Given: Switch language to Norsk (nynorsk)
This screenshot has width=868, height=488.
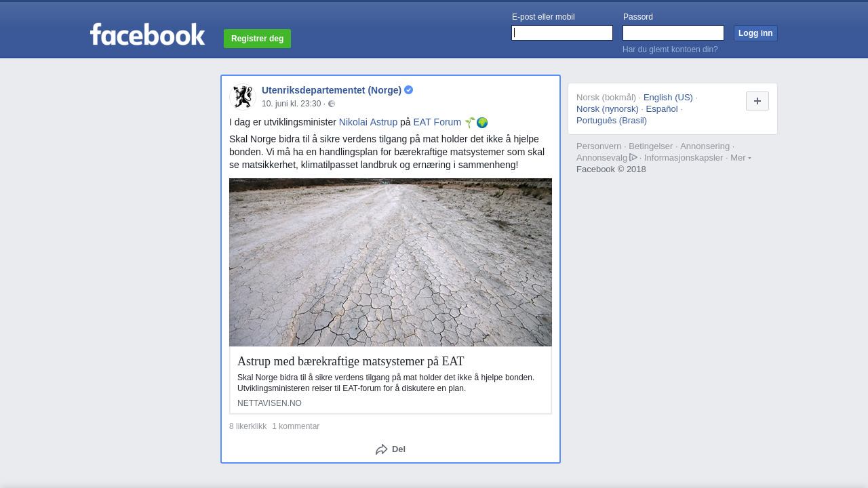Looking at the screenshot, I should tap(608, 109).
